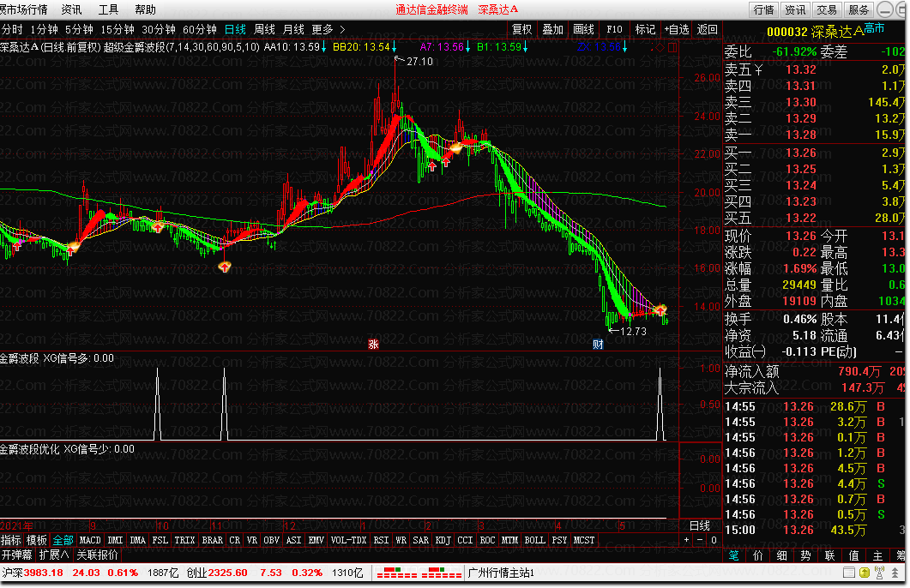910x588 pixels.
Task: Open the list window icon in status bar
Action: tap(848, 573)
